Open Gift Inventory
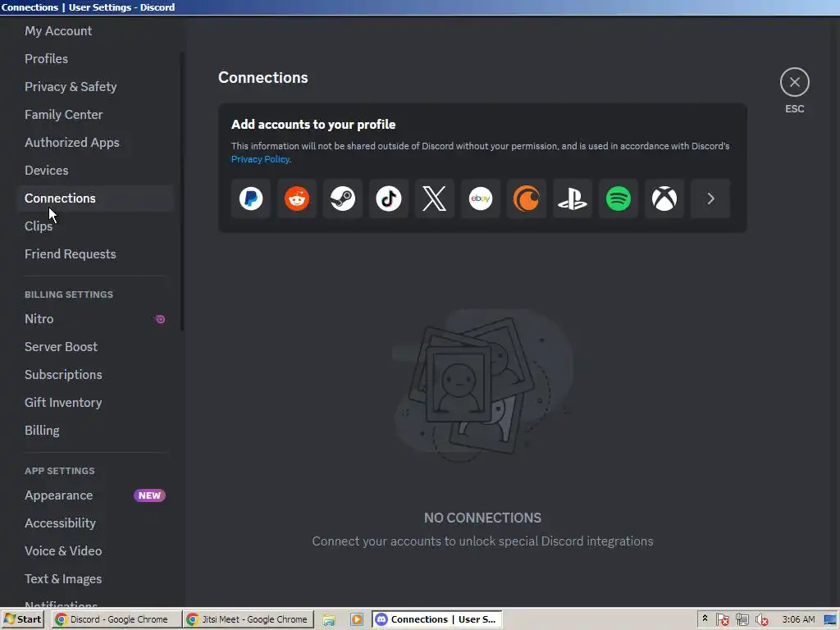The width and height of the screenshot is (840, 630). point(95,402)
